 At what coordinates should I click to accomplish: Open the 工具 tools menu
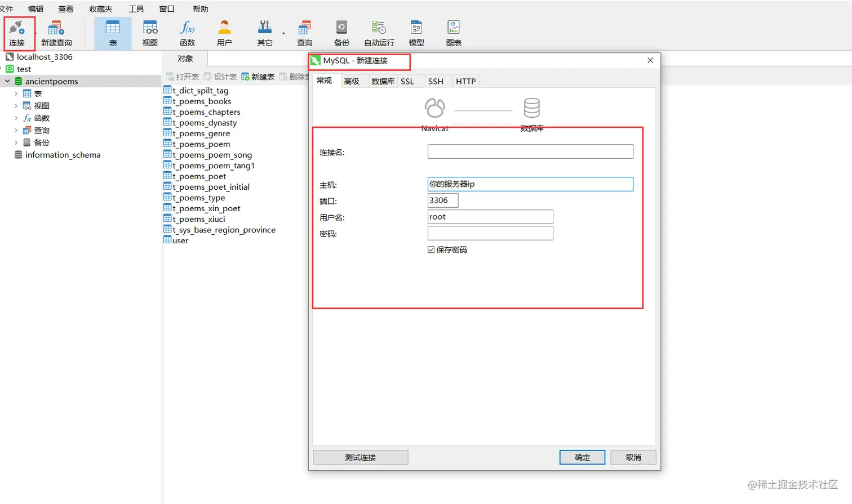(136, 9)
